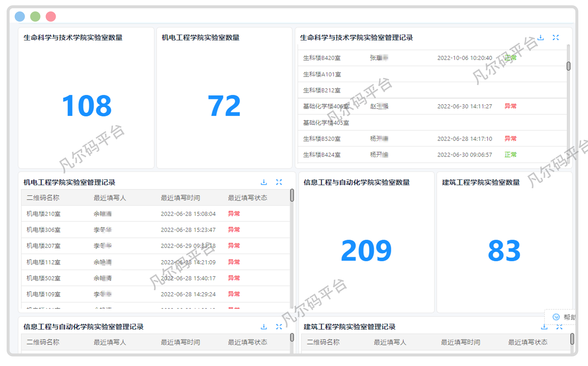Fullscreen the 信息工程与自动化学院实验室管理记录 panel
Viewport: 588px width, 366px height.
279,327
